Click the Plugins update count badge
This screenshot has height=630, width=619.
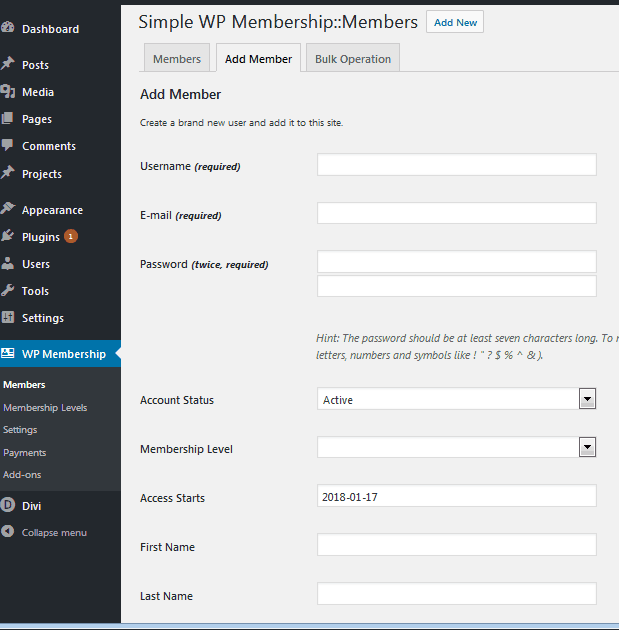(x=71, y=236)
